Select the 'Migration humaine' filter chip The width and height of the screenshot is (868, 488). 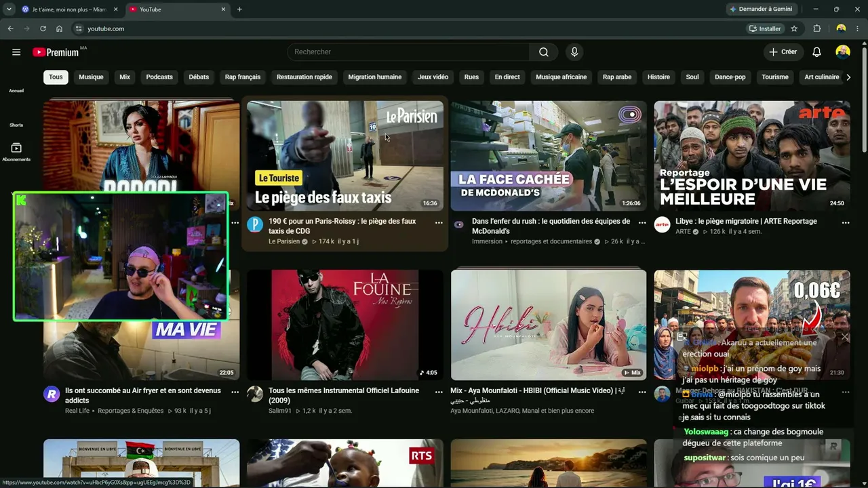pos(375,77)
